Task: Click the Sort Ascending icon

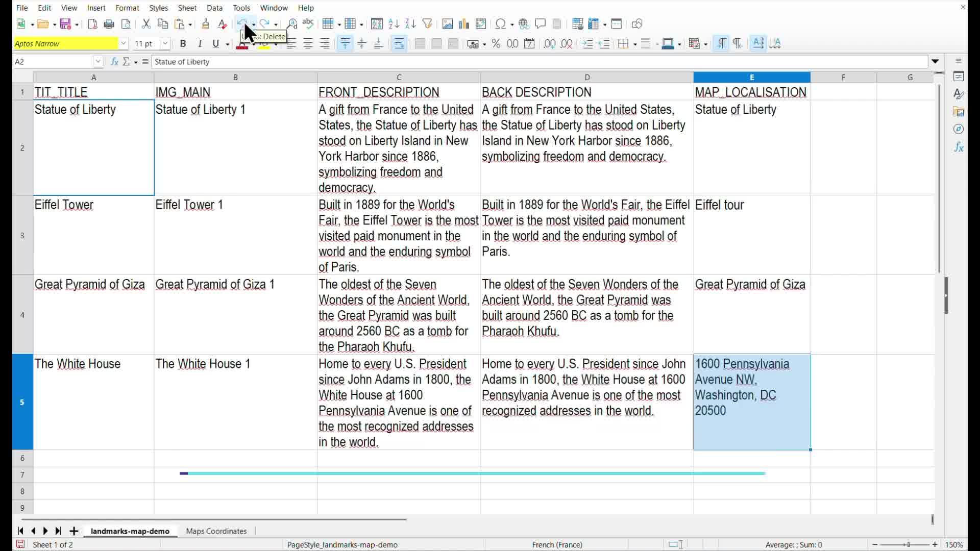Action: pyautogui.click(x=394, y=24)
